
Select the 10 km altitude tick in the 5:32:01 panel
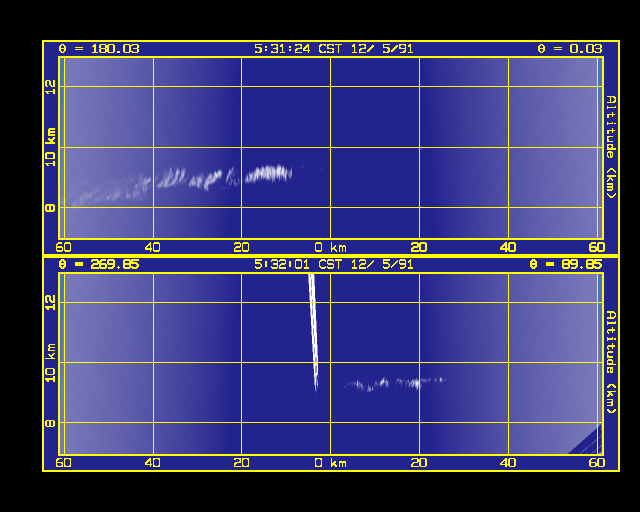50,363
